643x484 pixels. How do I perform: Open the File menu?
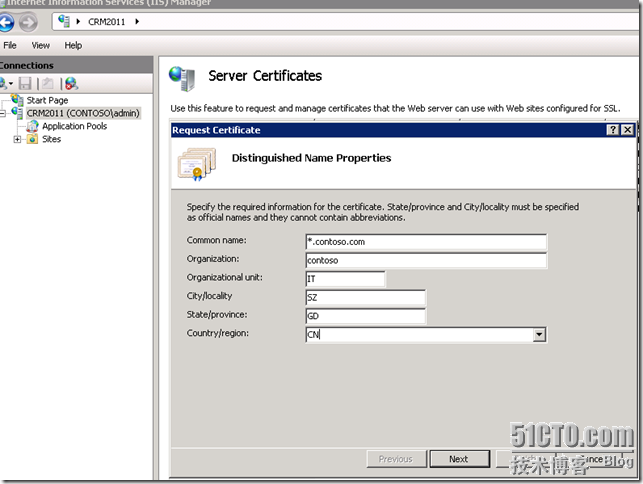tap(10, 45)
